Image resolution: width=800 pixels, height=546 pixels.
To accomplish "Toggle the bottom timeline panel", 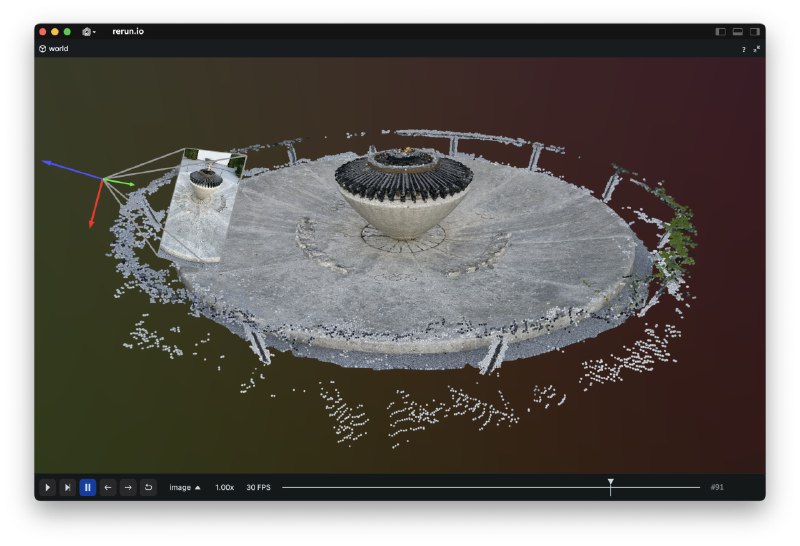I will pos(737,32).
